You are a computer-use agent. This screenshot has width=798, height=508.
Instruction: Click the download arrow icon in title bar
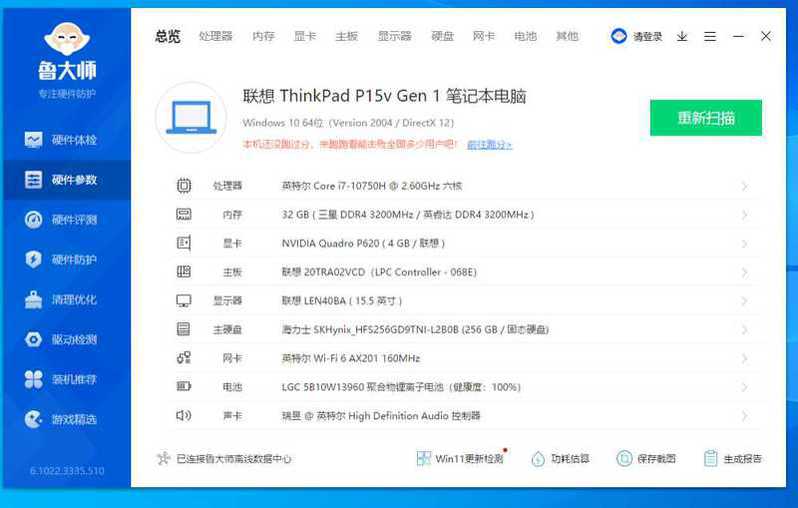pyautogui.click(x=682, y=36)
